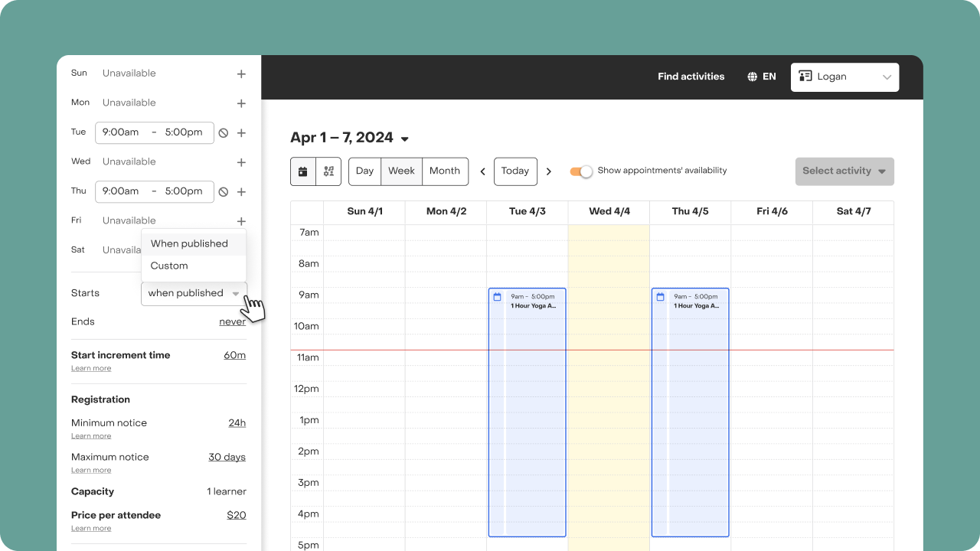Screen dimensions: 980x551
Task: Jump to Today
Action: pos(515,171)
